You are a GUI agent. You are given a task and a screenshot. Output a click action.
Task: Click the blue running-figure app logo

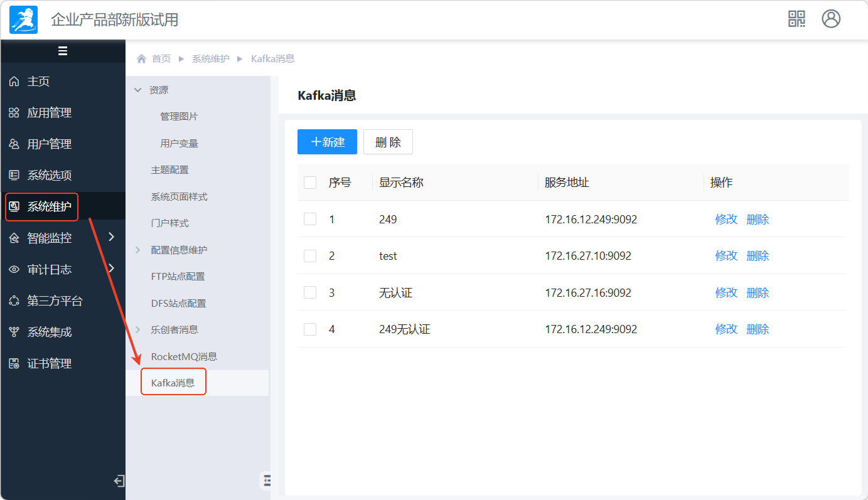[x=23, y=19]
